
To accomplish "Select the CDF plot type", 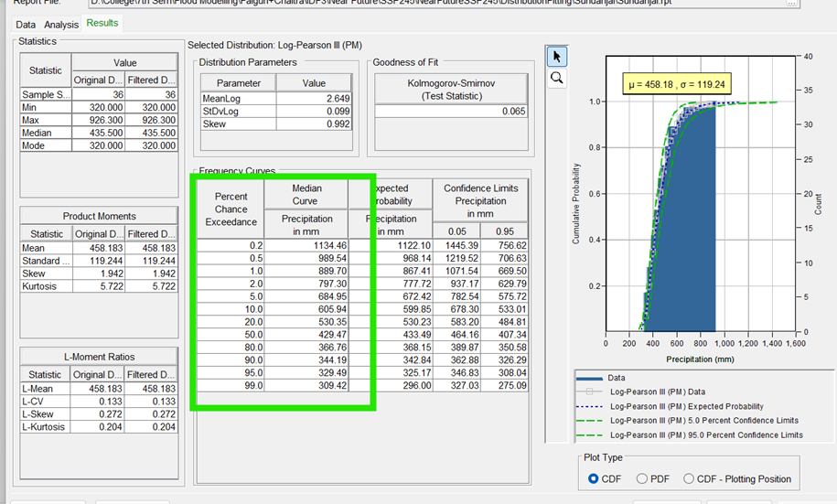I will pos(594,478).
